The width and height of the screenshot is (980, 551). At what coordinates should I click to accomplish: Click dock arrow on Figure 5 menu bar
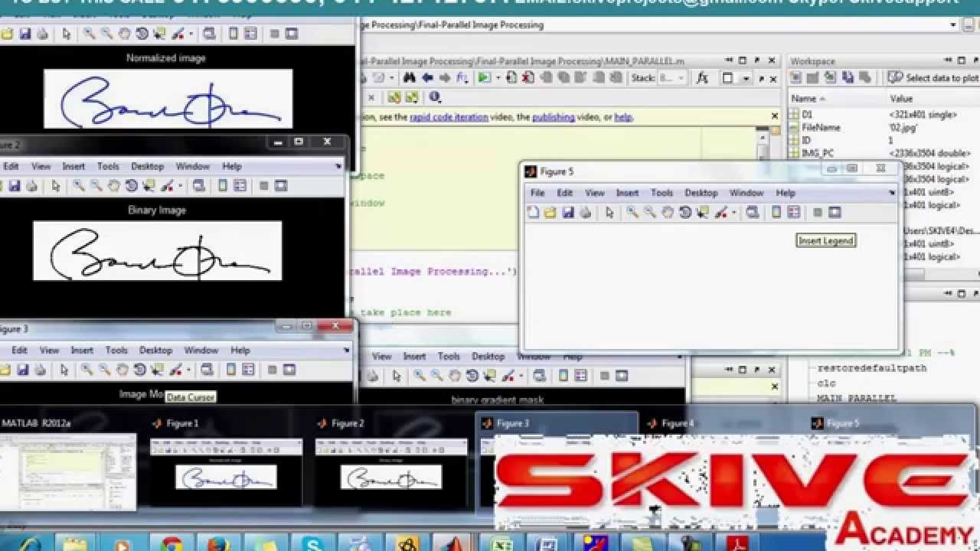(x=891, y=193)
